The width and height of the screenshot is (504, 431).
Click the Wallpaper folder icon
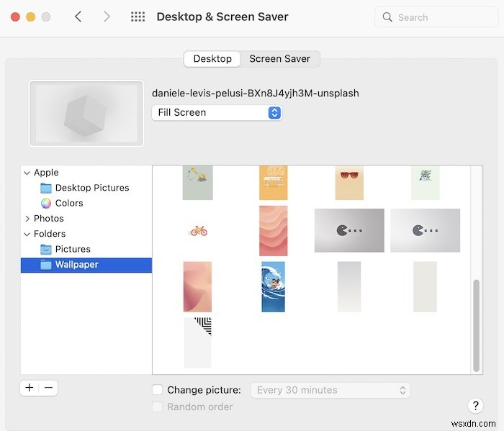tap(46, 265)
